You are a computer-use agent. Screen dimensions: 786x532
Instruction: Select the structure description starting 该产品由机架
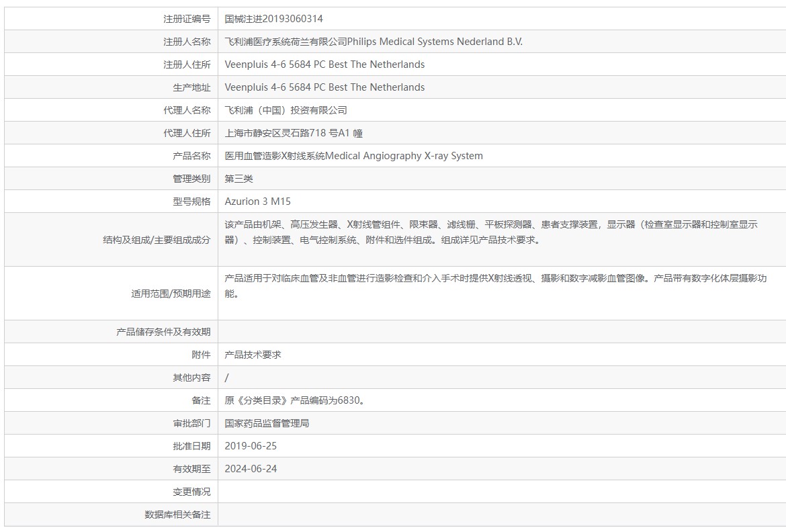click(491, 232)
